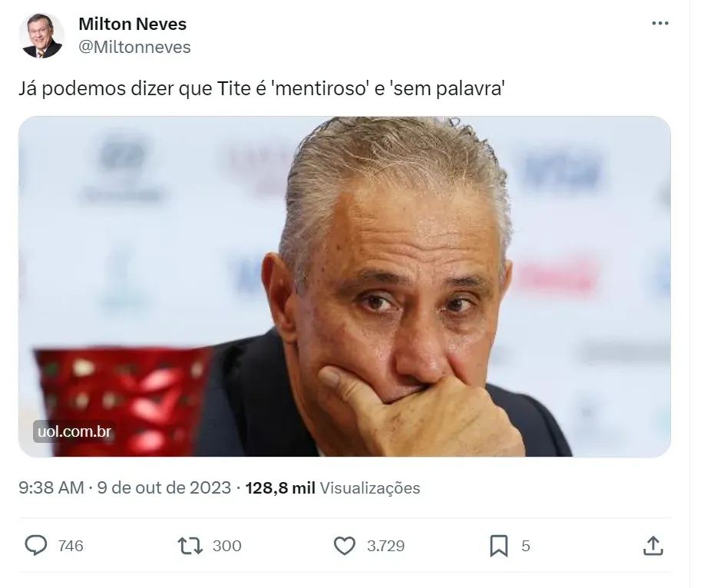The image size is (701, 588).
Task: Click the 9 de out de 2023 date
Action: (164, 487)
